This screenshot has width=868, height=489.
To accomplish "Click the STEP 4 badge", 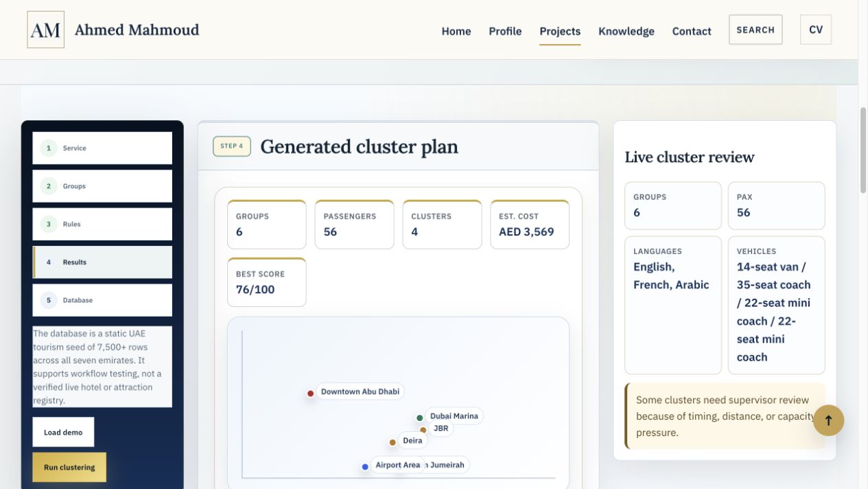I will point(232,146).
